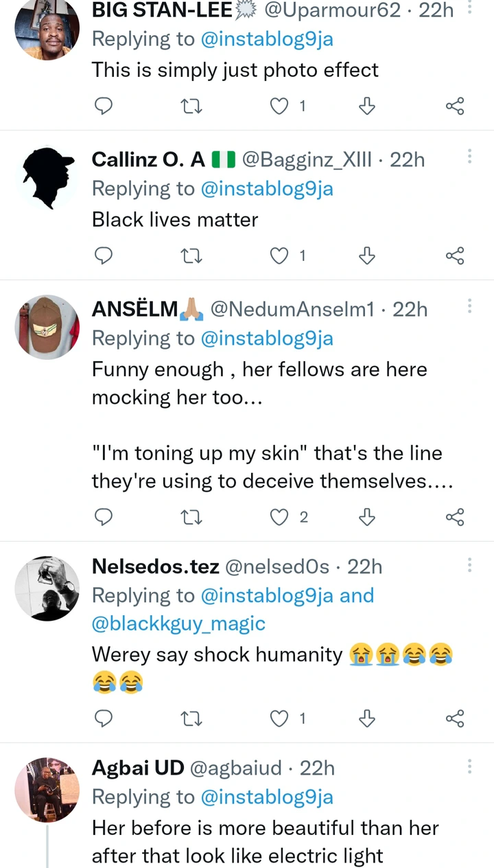Open the @blackkguy_magic mention link

click(x=178, y=624)
